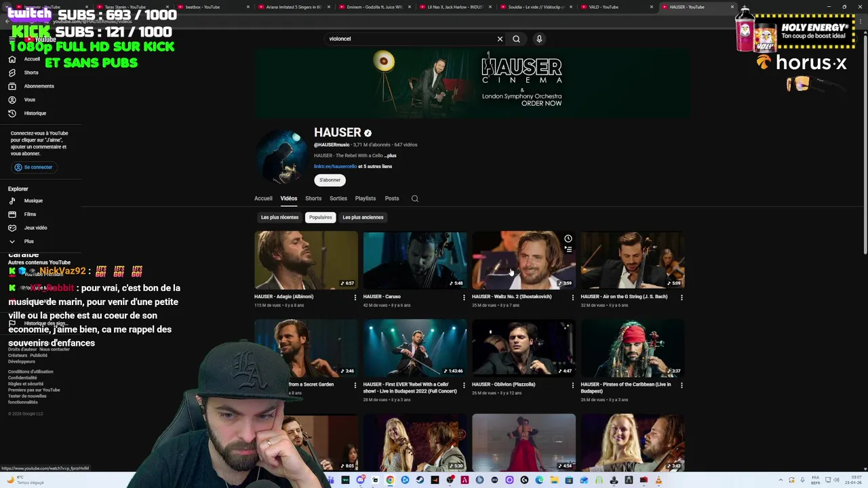Open the options menu for Pirates of the Caribbean
868x488 pixels.
(x=682, y=385)
